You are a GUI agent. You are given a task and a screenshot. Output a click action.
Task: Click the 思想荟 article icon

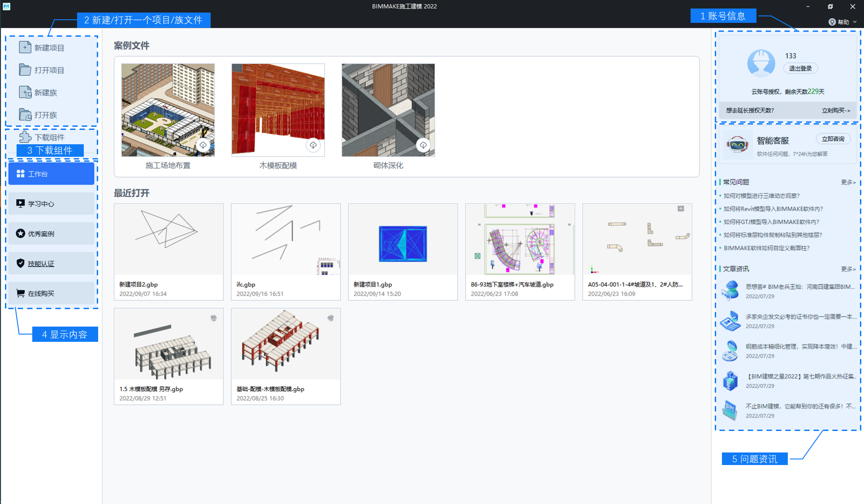tap(730, 291)
